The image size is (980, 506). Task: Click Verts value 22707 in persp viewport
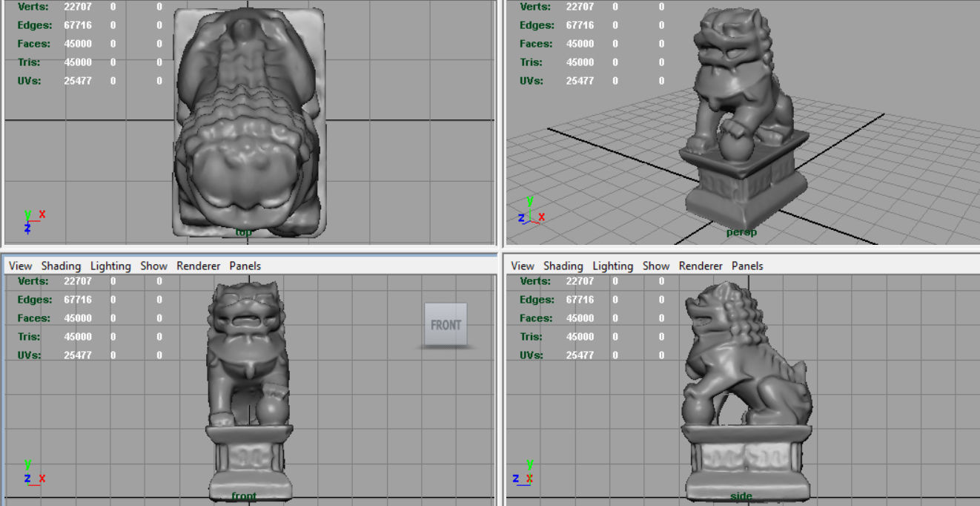[580, 7]
